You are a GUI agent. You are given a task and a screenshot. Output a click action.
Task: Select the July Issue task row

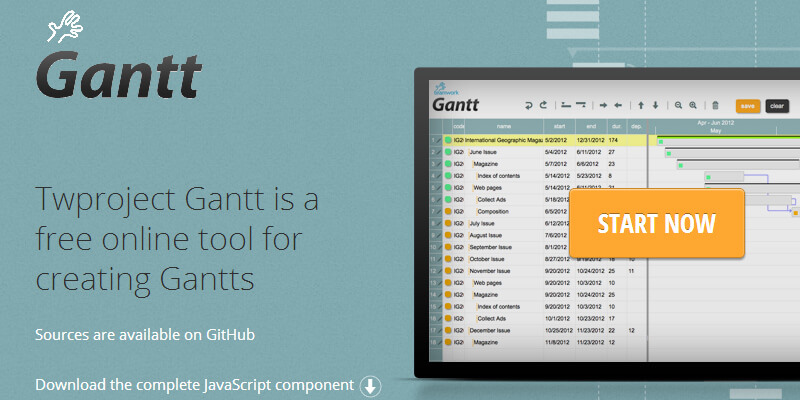tap(538, 223)
